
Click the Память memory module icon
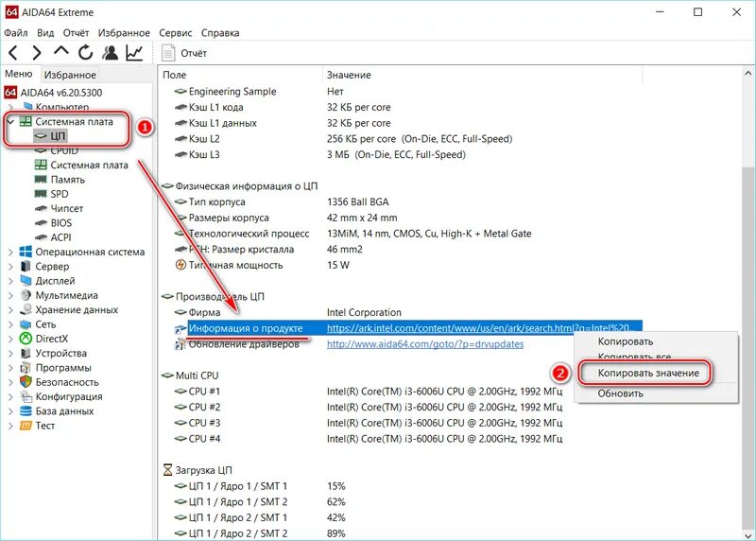click(41, 180)
